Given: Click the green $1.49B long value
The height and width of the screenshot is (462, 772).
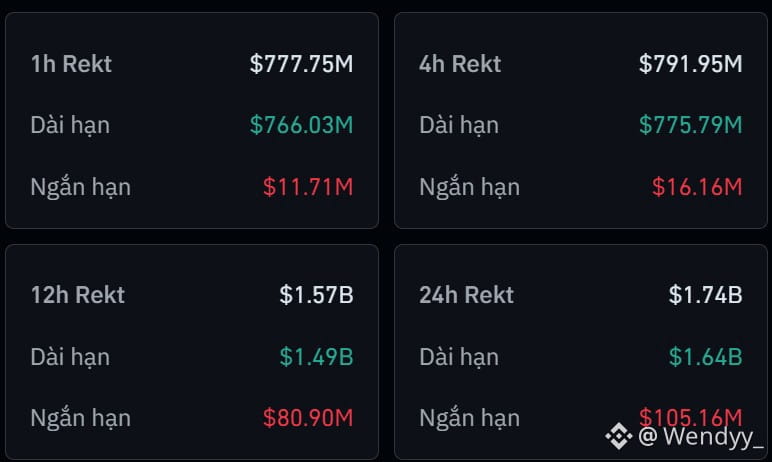Looking at the screenshot, I should [x=316, y=357].
